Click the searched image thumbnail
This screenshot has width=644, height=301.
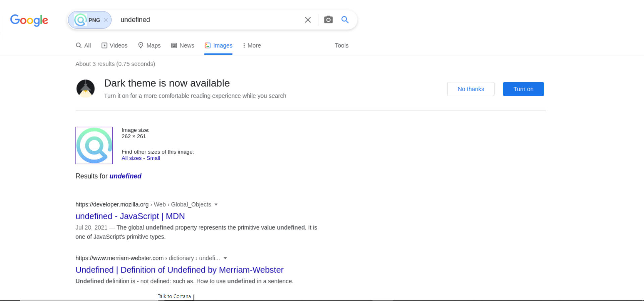94,145
